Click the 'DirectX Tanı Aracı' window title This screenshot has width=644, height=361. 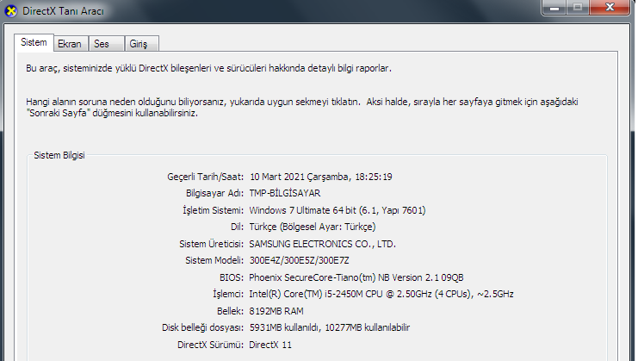(63, 11)
